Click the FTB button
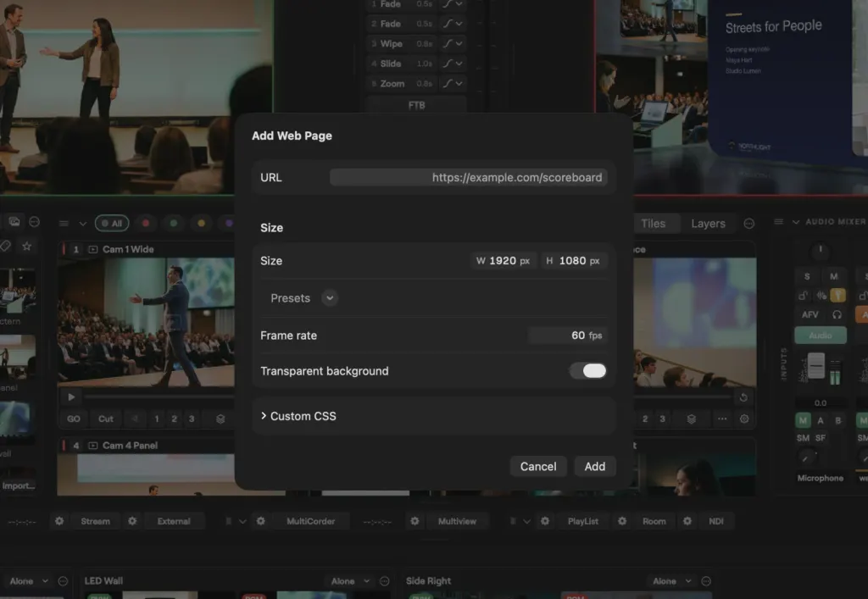This screenshot has height=599, width=868. 417,105
